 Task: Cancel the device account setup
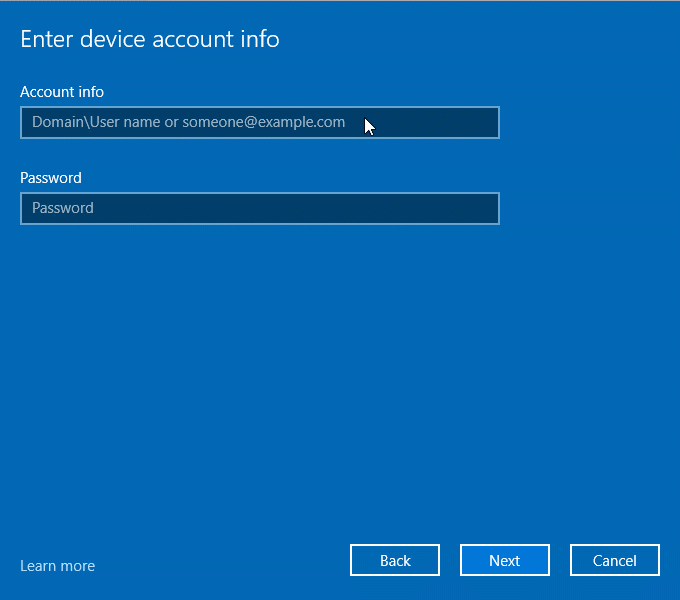tap(615, 560)
